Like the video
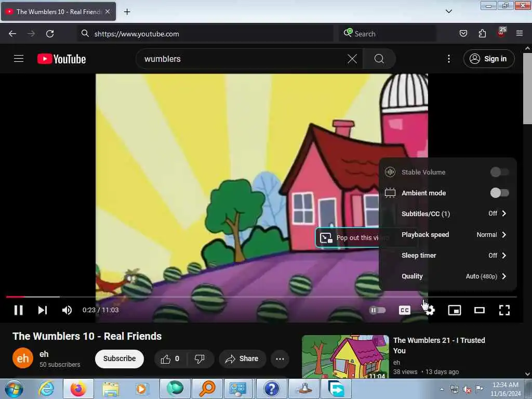 point(170,358)
